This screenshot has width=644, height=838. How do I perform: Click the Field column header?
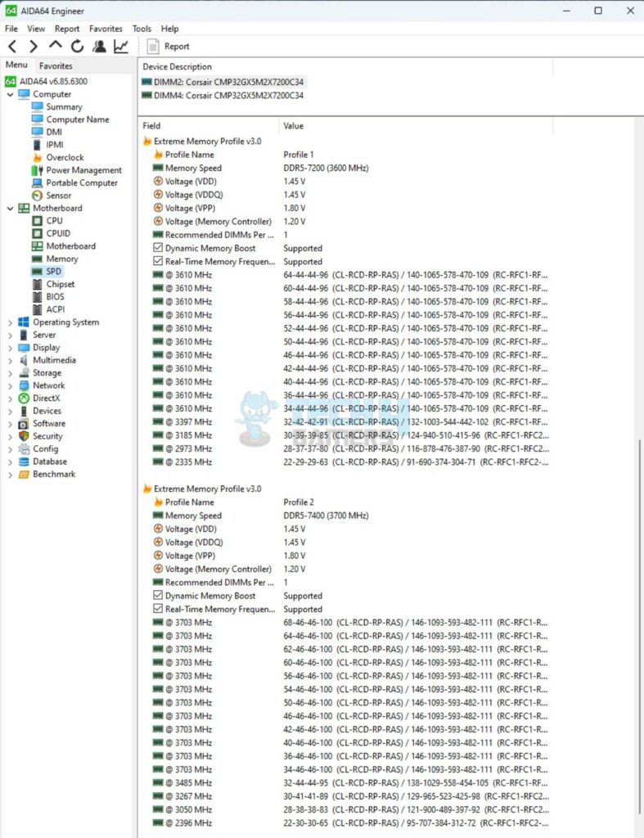(x=209, y=126)
